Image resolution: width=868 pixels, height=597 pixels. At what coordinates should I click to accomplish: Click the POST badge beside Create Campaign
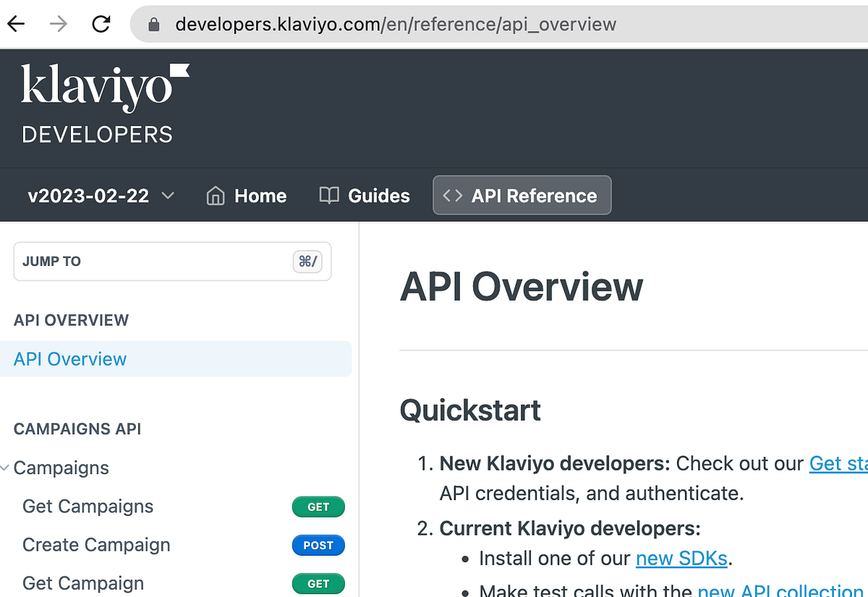coord(318,545)
